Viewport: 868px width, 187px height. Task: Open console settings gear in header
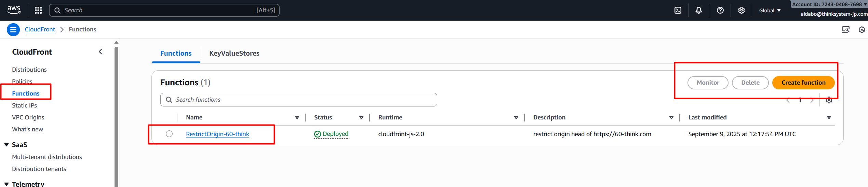(x=741, y=10)
